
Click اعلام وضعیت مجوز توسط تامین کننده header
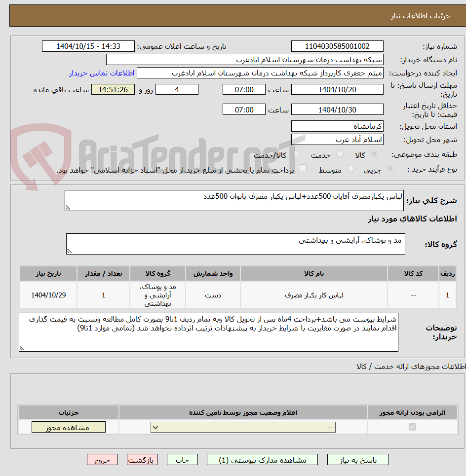click(243, 412)
